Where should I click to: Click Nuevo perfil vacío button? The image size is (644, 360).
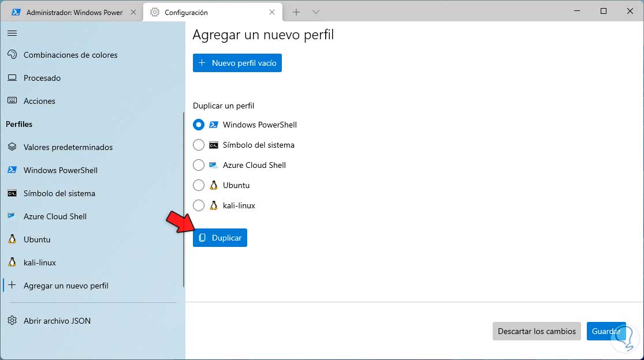(x=237, y=63)
